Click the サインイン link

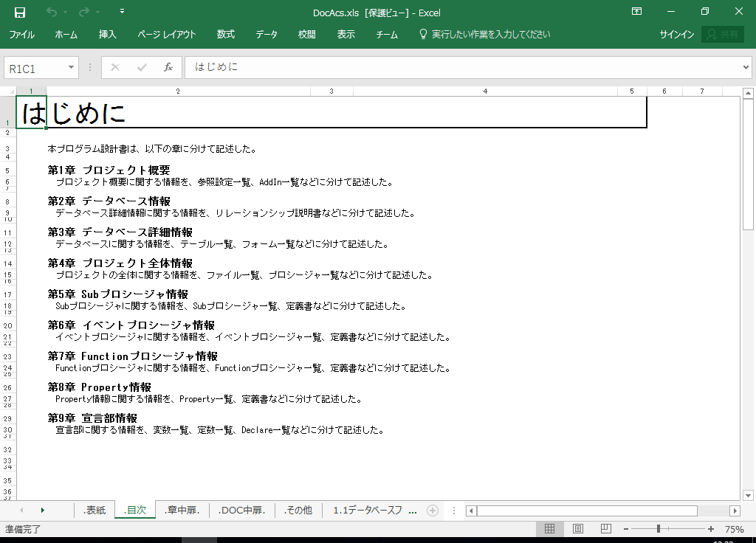[676, 35]
